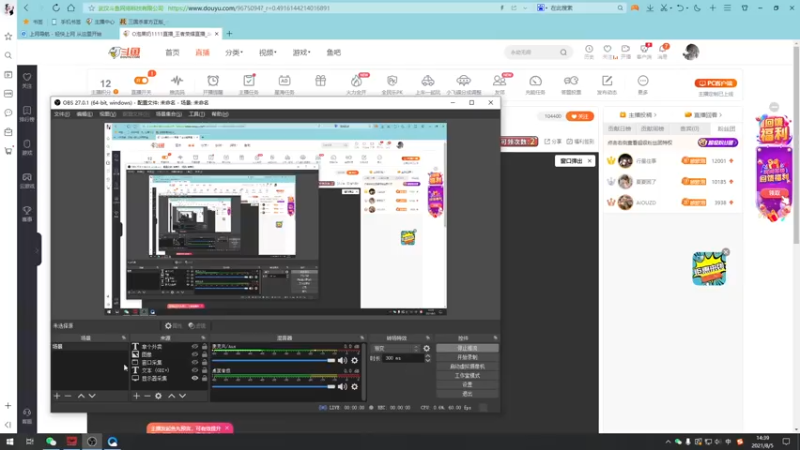Add a new source with the plus icon
The width and height of the screenshot is (800, 450).
(136, 396)
